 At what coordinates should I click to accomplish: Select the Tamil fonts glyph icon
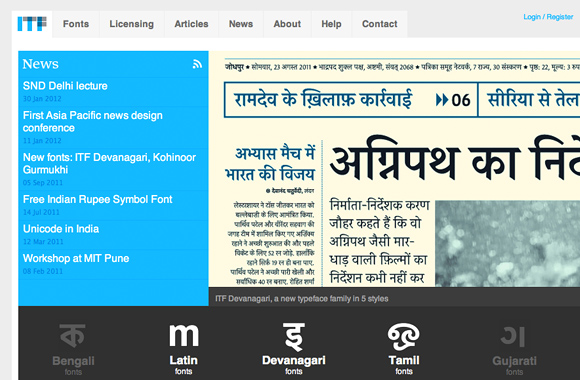[404, 336]
